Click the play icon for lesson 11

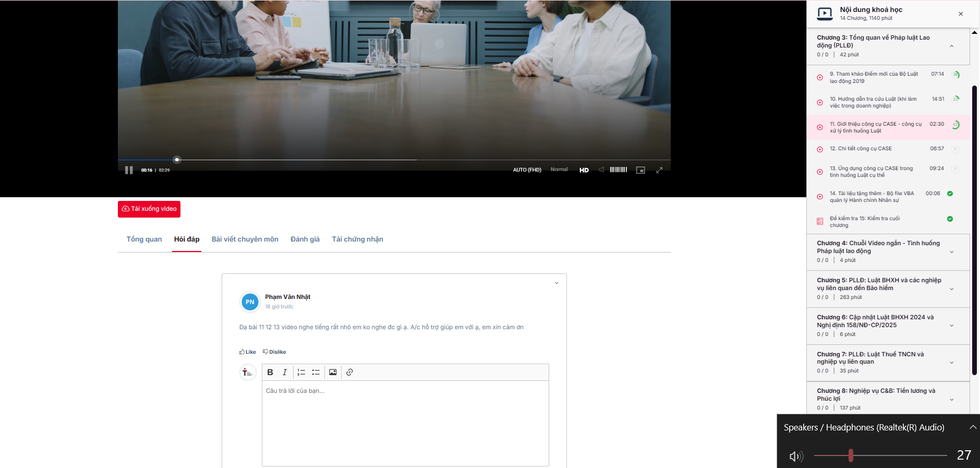point(820,127)
